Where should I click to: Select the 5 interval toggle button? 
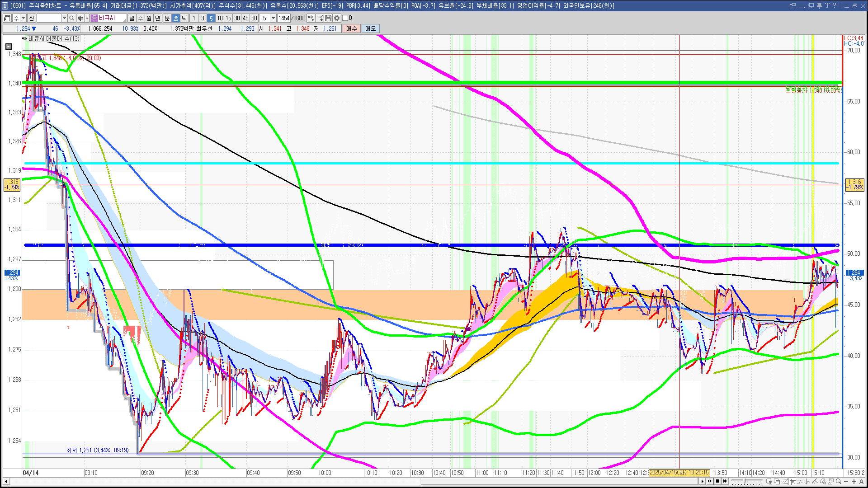click(x=211, y=18)
